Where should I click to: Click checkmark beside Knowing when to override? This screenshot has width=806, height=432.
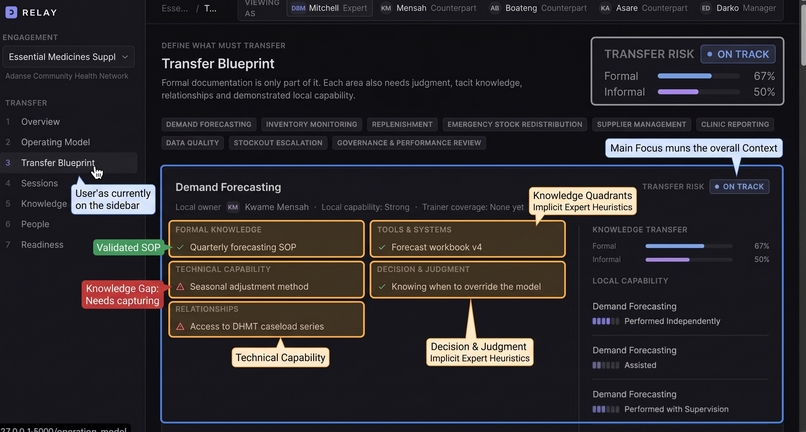[381, 287]
